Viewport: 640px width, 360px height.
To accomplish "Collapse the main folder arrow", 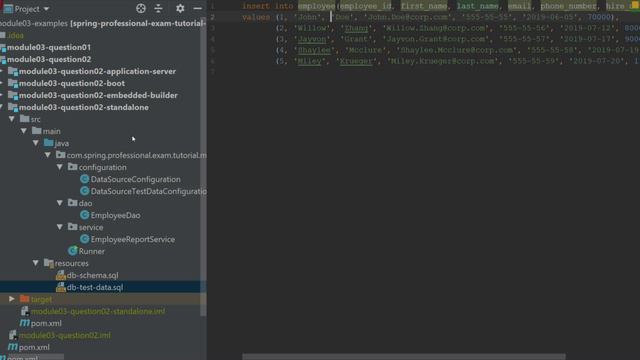I will click(24, 131).
